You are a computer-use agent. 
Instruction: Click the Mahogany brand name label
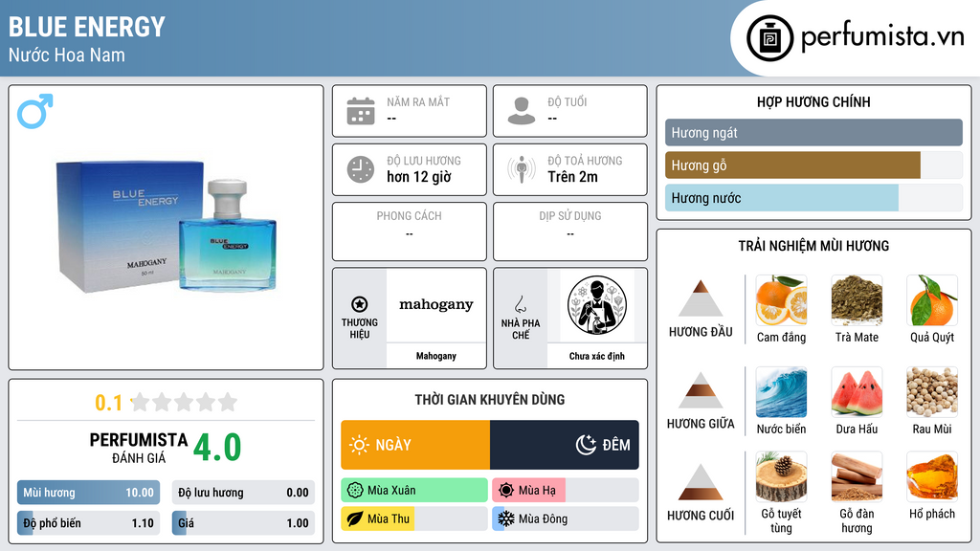point(436,356)
